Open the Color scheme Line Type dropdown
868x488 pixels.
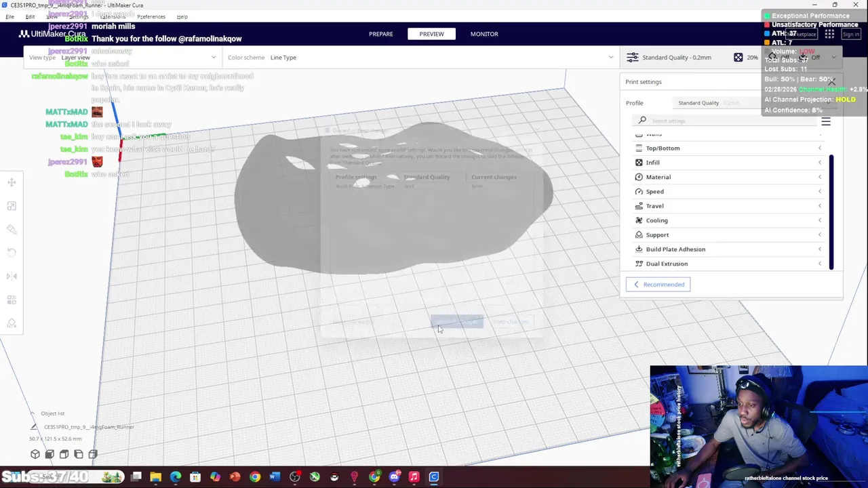pos(420,58)
